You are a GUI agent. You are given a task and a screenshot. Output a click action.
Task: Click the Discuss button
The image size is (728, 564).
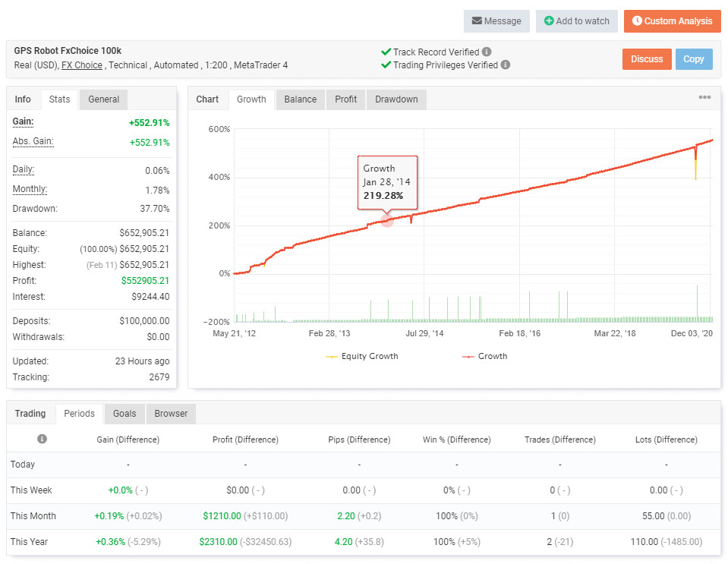click(647, 59)
